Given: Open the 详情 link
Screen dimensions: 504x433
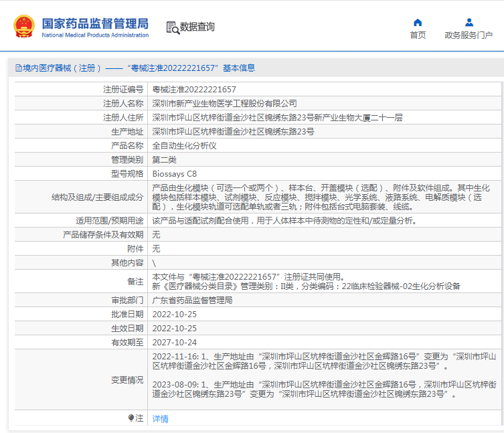Looking at the screenshot, I should [x=160, y=418].
